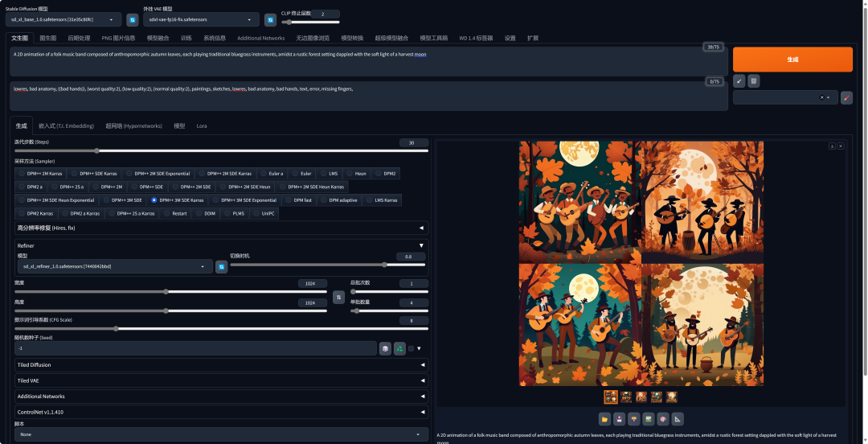Adjust the CFG Scale slider
Image resolution: width=868 pixels, height=444 pixels.
[117, 328]
